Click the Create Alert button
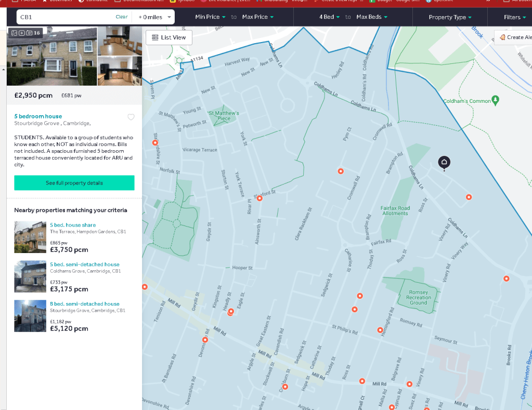This screenshot has width=532, height=410. click(513, 37)
